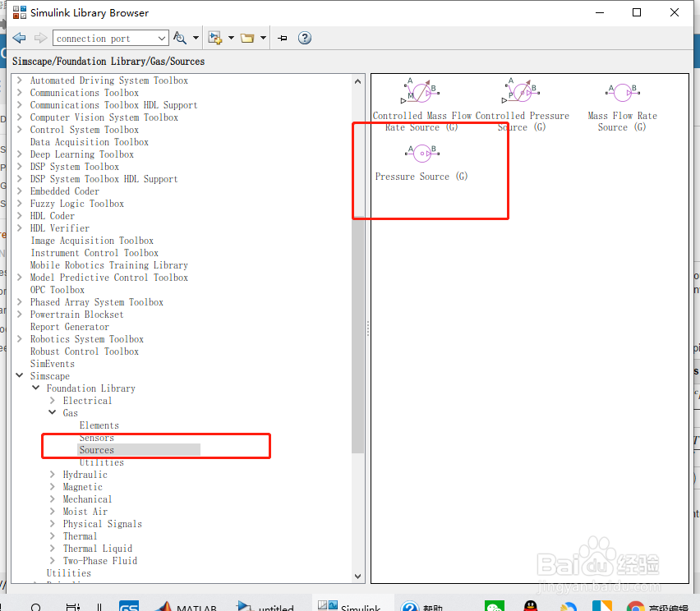Click tree scrollbar down arrow
The height and width of the screenshot is (611, 700).
pyautogui.click(x=357, y=577)
